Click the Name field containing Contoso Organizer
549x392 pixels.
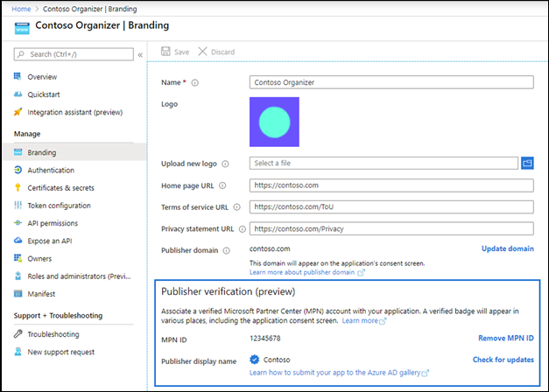click(x=391, y=82)
